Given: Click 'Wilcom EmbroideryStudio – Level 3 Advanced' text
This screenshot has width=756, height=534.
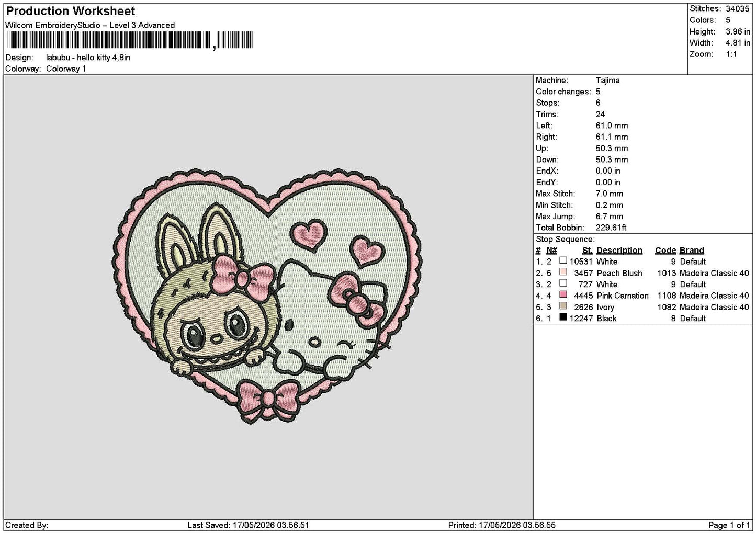Looking at the screenshot, I should point(90,25).
